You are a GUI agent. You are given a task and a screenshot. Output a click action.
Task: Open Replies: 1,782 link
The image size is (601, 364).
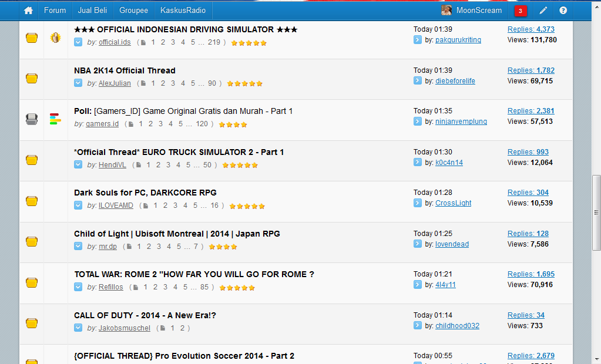[531, 70]
